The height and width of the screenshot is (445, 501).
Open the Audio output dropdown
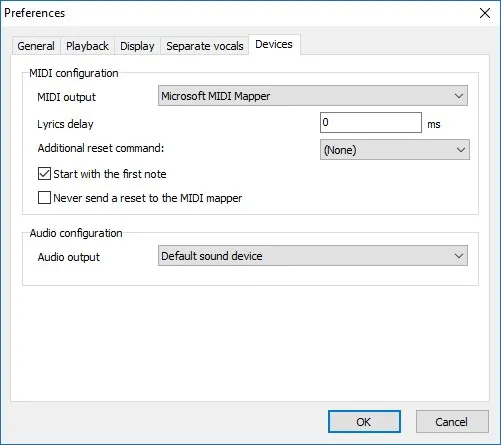pos(313,256)
